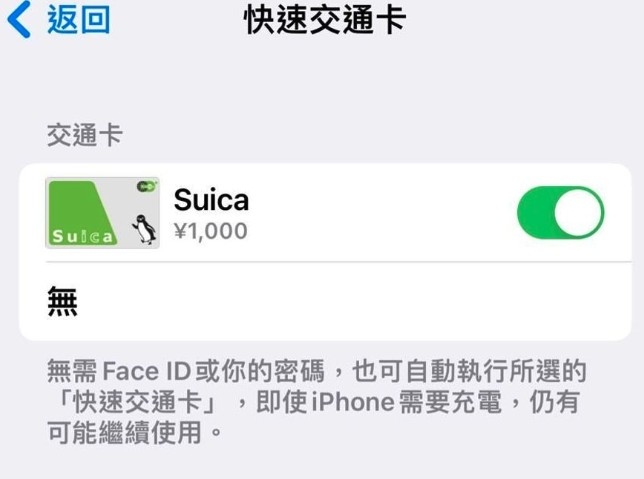Tap the ¥1,000 balance text

pos(211,231)
